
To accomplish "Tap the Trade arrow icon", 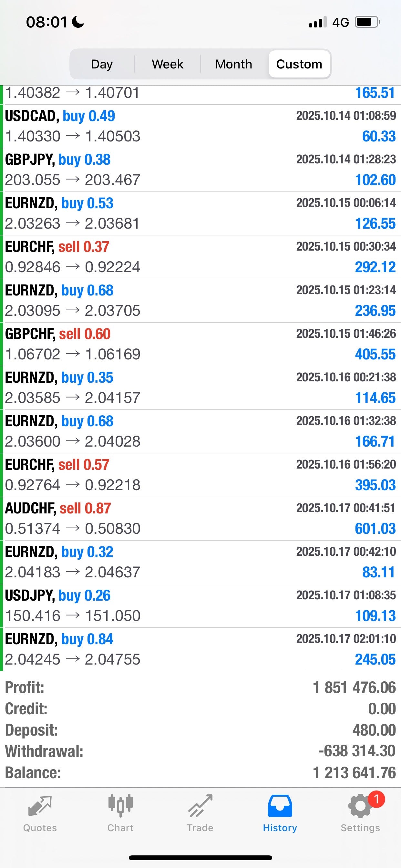I will 200,806.
